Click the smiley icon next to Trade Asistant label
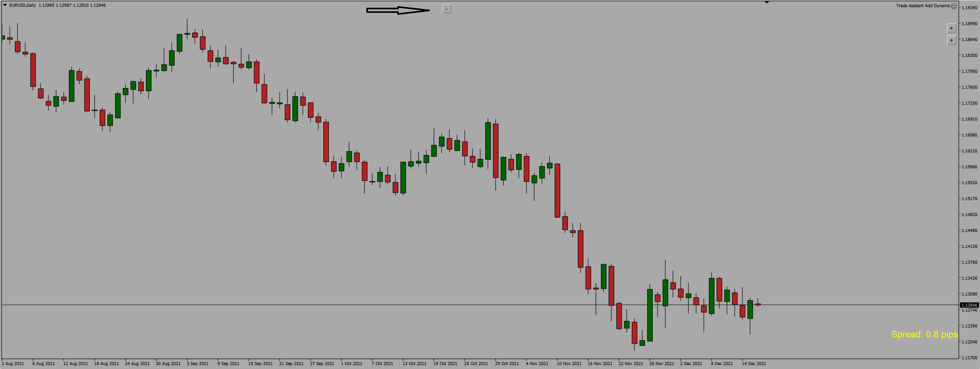Screen dimensions: 980x369 [955, 6]
